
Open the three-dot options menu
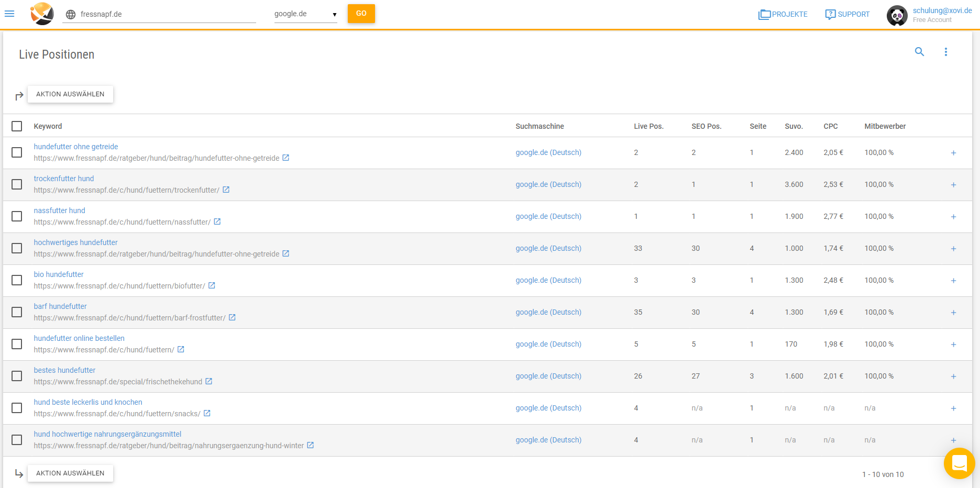(946, 52)
